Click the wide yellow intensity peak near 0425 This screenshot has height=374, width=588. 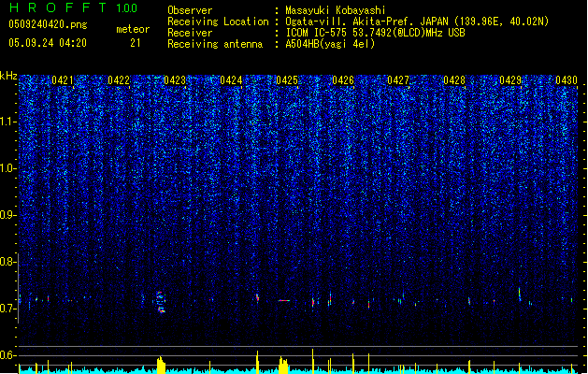tap(283, 365)
